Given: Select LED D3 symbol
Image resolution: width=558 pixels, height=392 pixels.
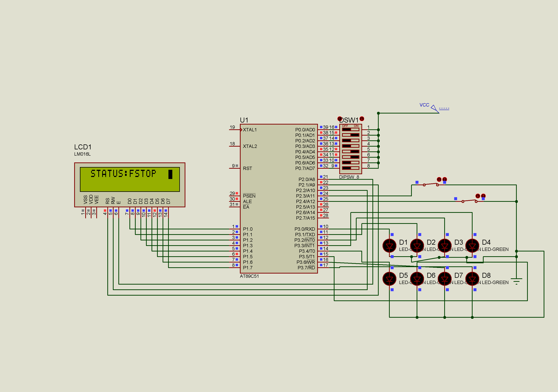Looking at the screenshot, I should click(x=445, y=246).
